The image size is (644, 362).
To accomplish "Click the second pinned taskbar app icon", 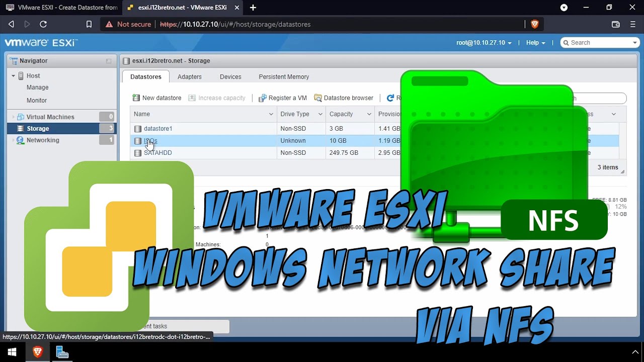I will point(62,352).
